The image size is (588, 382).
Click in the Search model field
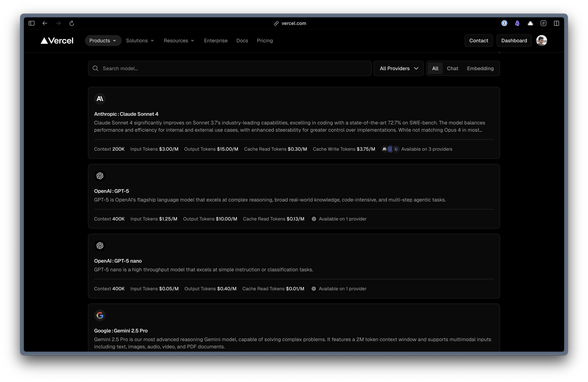[230, 68]
